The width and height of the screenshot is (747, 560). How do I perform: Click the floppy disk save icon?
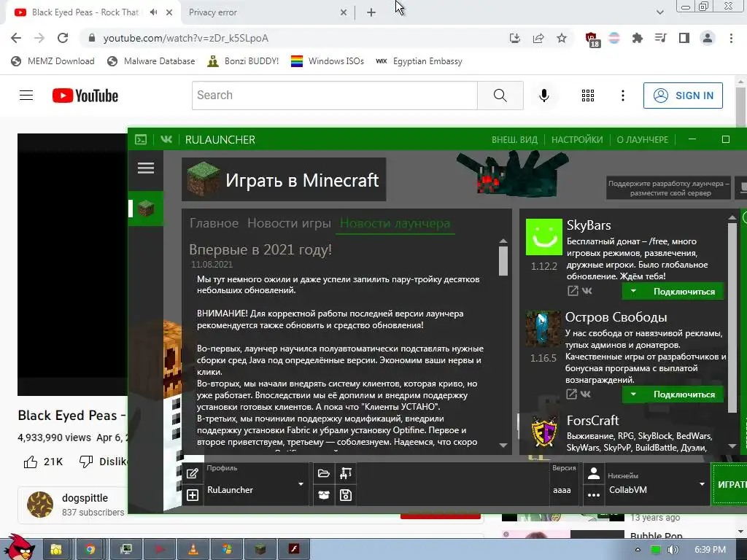click(x=346, y=495)
